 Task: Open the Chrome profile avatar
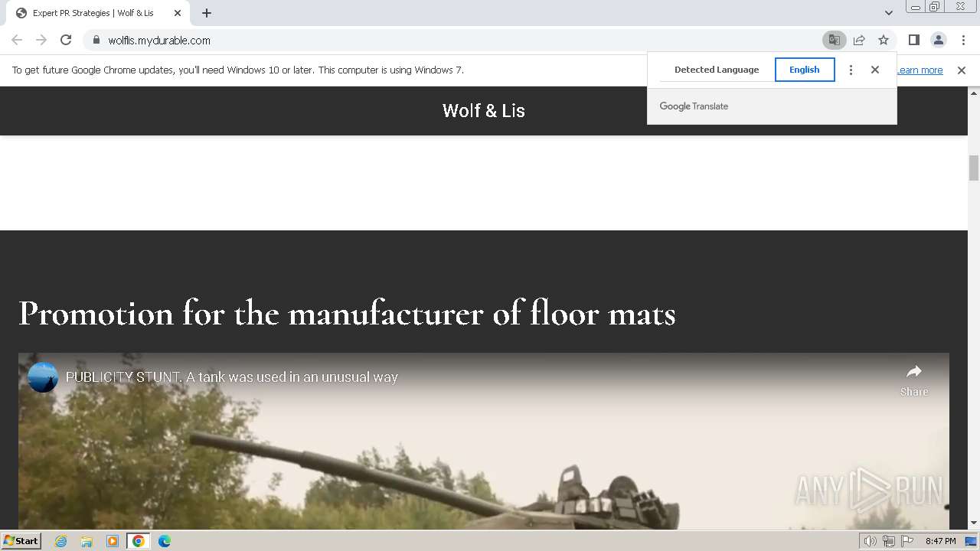pyautogui.click(x=938, y=40)
